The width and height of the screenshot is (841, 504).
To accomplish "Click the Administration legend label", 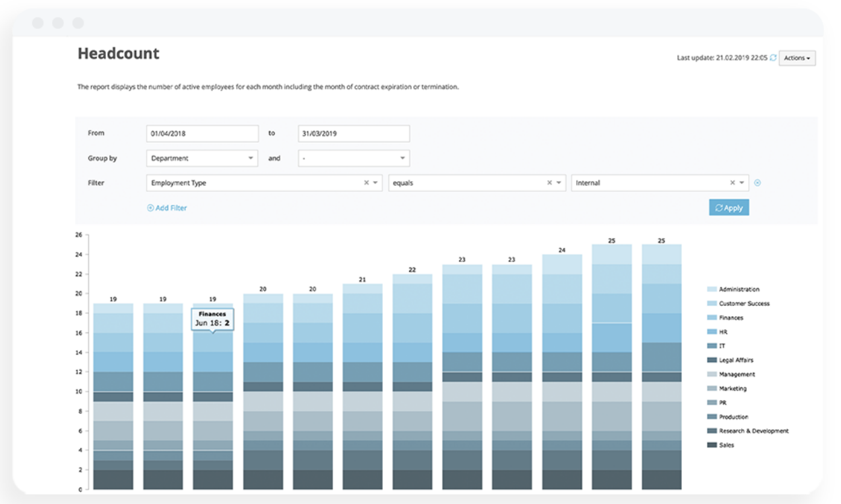I will [x=739, y=289].
